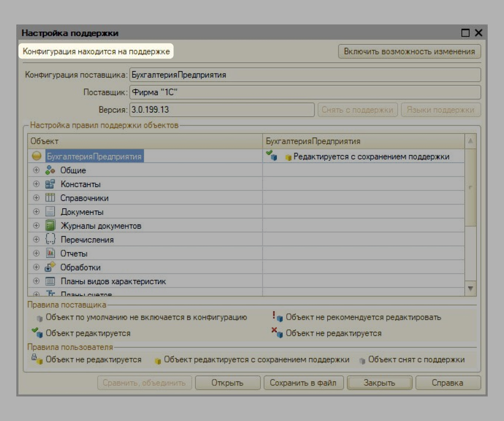Click the Закрыть button
Image resolution: width=504 pixels, height=421 pixels.
click(x=379, y=383)
